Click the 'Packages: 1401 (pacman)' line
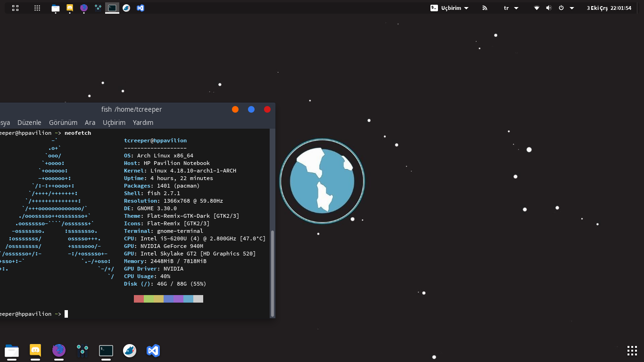This screenshot has height=362, width=644. [162, 186]
